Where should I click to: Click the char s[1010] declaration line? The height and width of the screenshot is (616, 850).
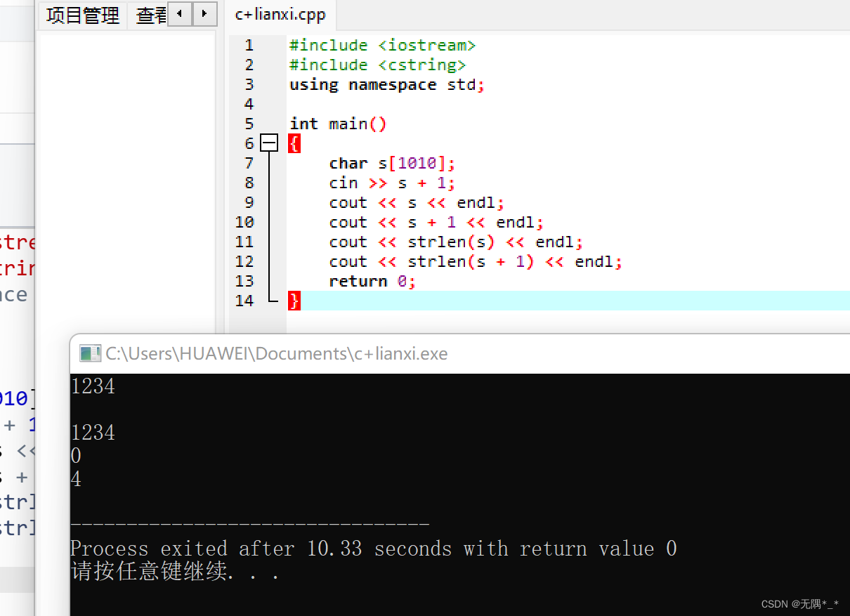pos(391,163)
